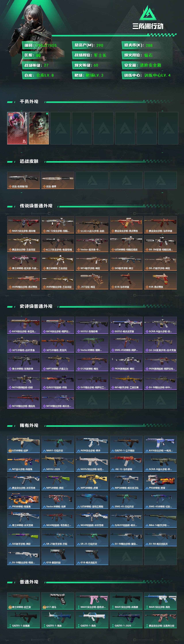
Task: Select the QBZ95-1-海浪 common skin
Action: 58,619
